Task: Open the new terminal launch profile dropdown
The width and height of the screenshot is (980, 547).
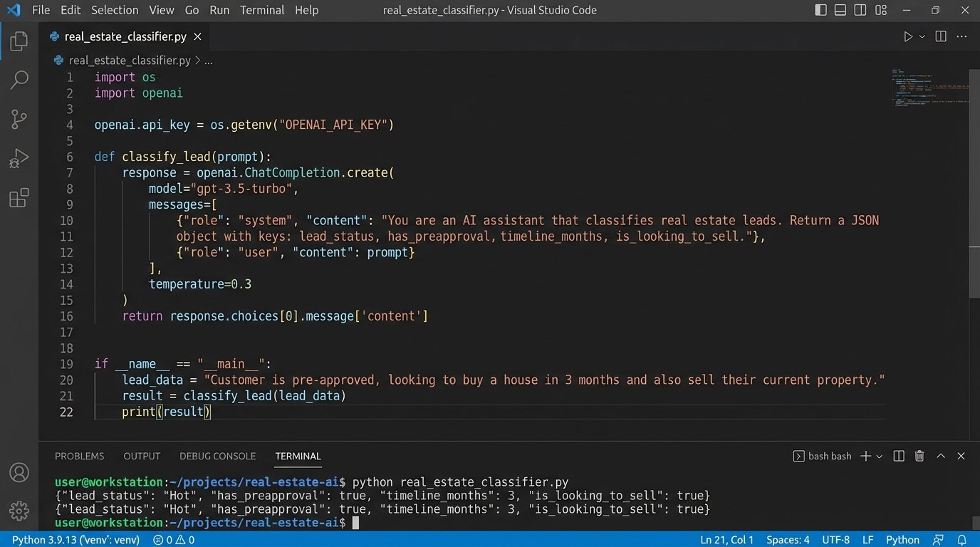Action: [x=880, y=456]
